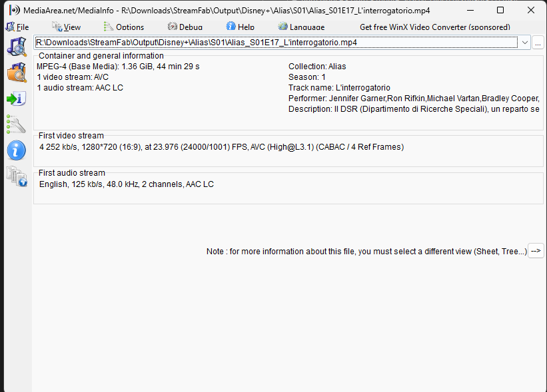The width and height of the screenshot is (547, 392).
Task: Click the video stream details line '4 252 kb/s'
Action: tap(221, 147)
